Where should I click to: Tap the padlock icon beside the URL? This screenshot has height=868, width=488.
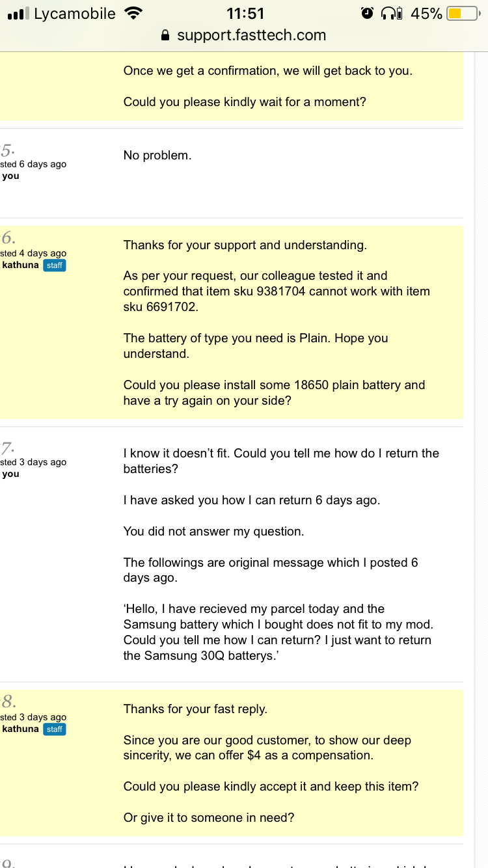pos(165,36)
